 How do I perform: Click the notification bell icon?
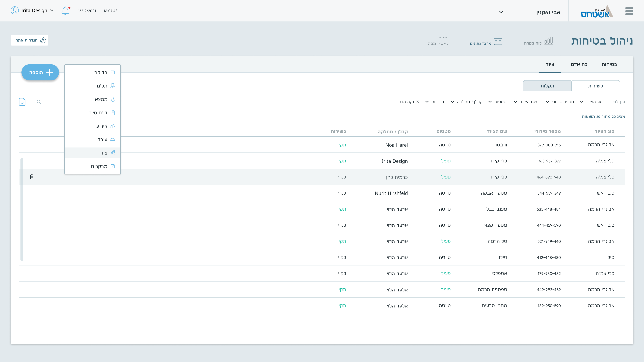[x=65, y=11]
